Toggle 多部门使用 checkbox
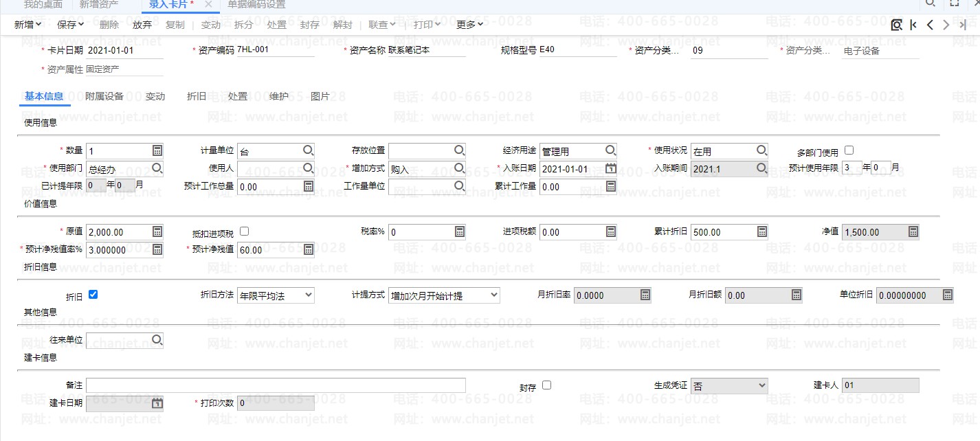Image resolution: width=980 pixels, height=441 pixels. click(849, 150)
